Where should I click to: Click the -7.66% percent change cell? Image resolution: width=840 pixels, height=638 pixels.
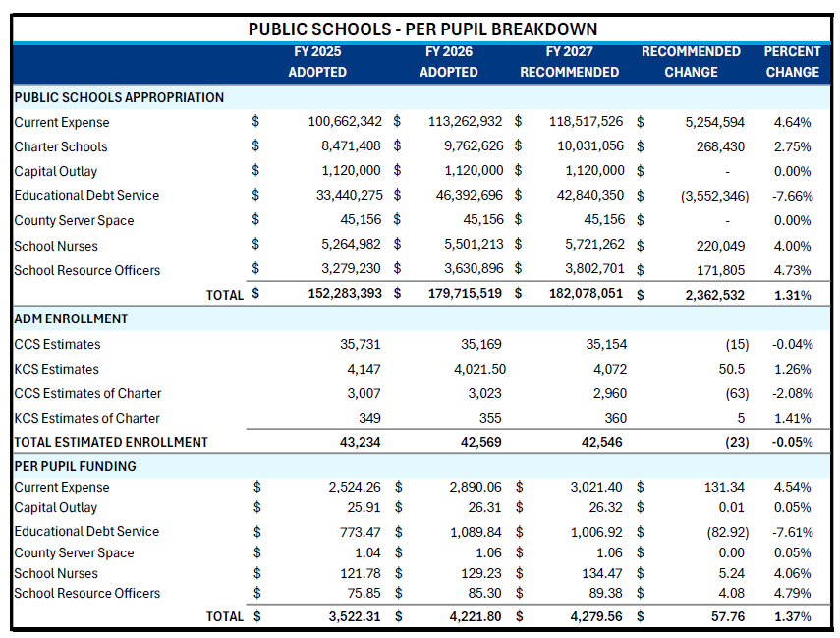pos(793,197)
